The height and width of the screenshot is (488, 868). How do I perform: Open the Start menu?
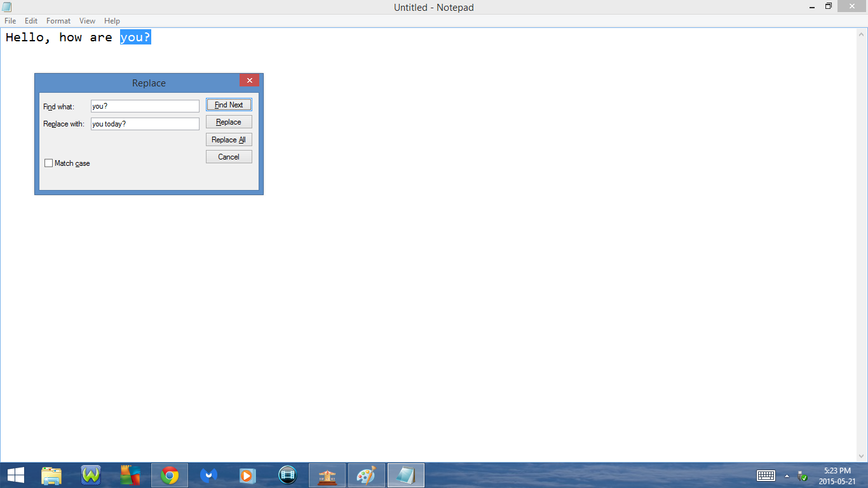pos(15,475)
